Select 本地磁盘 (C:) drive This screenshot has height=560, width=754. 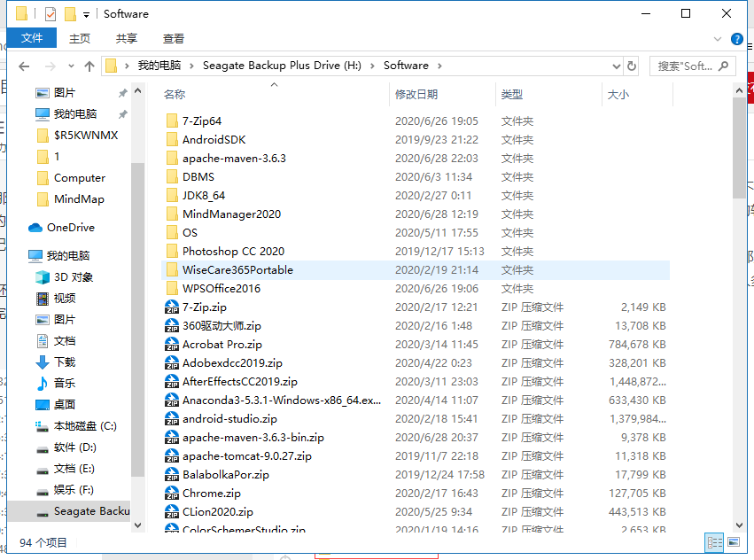(85, 426)
